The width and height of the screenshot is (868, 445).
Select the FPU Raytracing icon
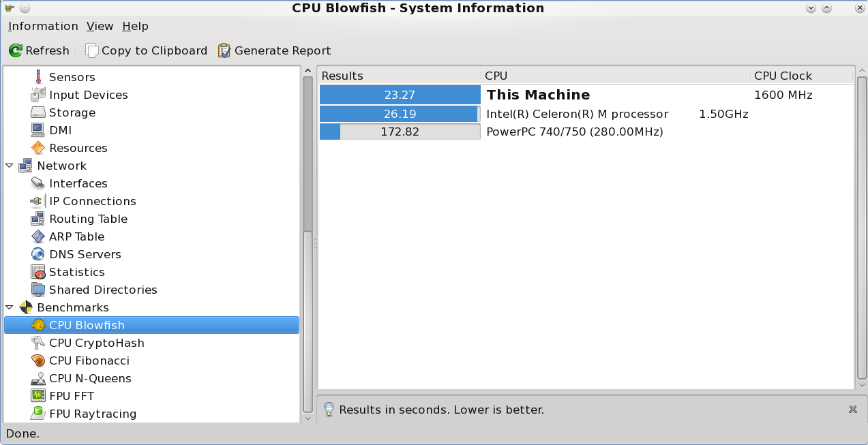[x=38, y=414]
